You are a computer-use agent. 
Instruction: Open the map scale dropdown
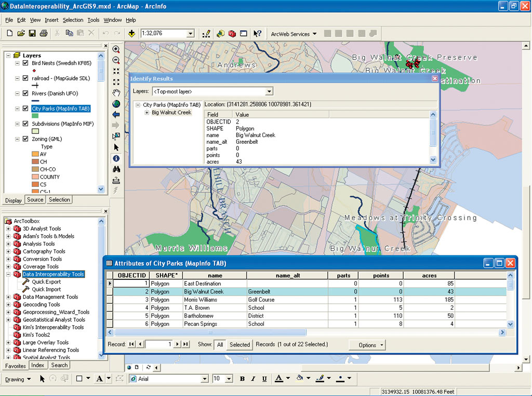tap(190, 34)
